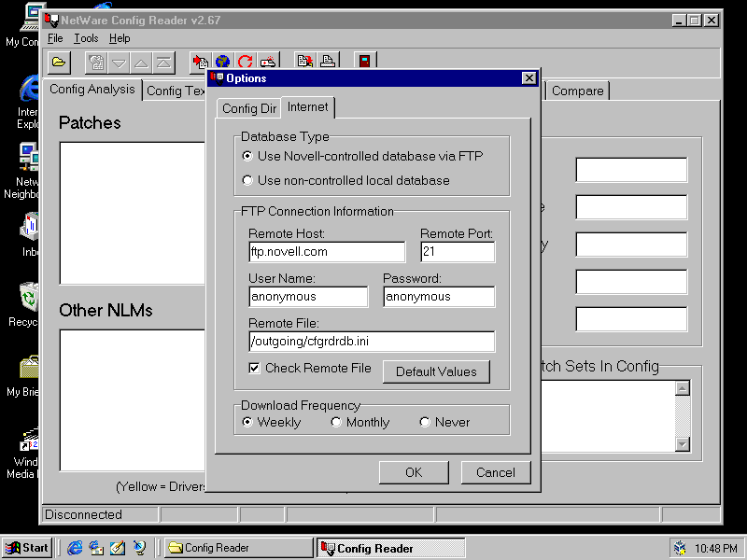Image resolution: width=747 pixels, height=560 pixels.
Task: Click the Patches list box
Action: tap(133, 213)
